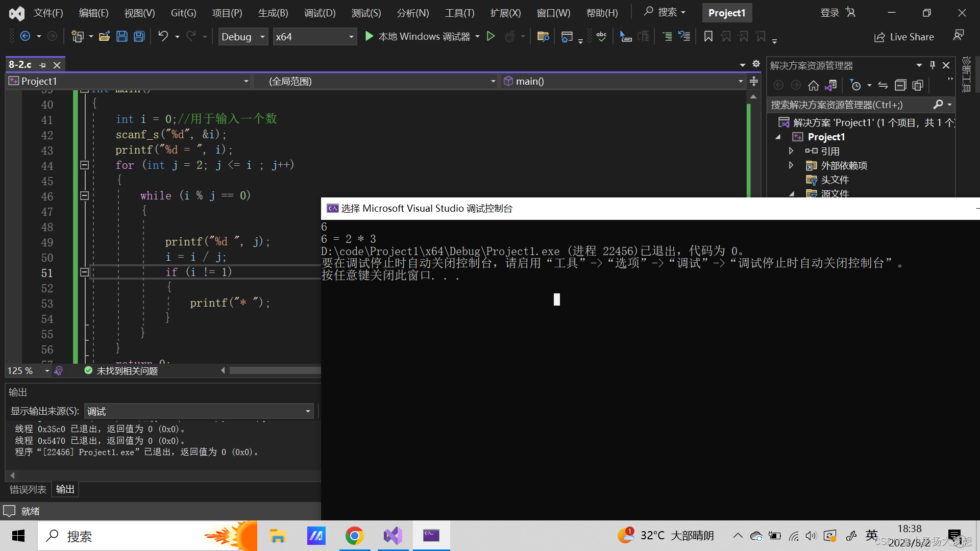980x551 pixels.
Task: Open the 编辑(E) menu
Action: [x=94, y=13]
